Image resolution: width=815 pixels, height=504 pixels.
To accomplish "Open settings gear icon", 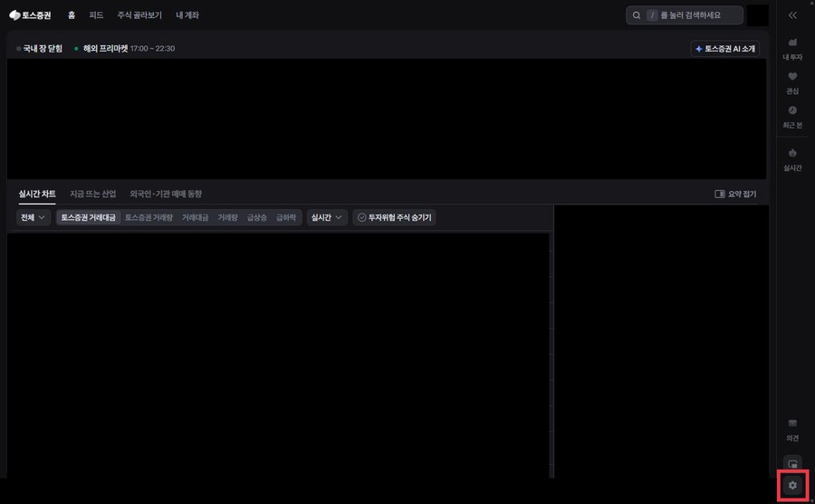I will click(x=792, y=485).
